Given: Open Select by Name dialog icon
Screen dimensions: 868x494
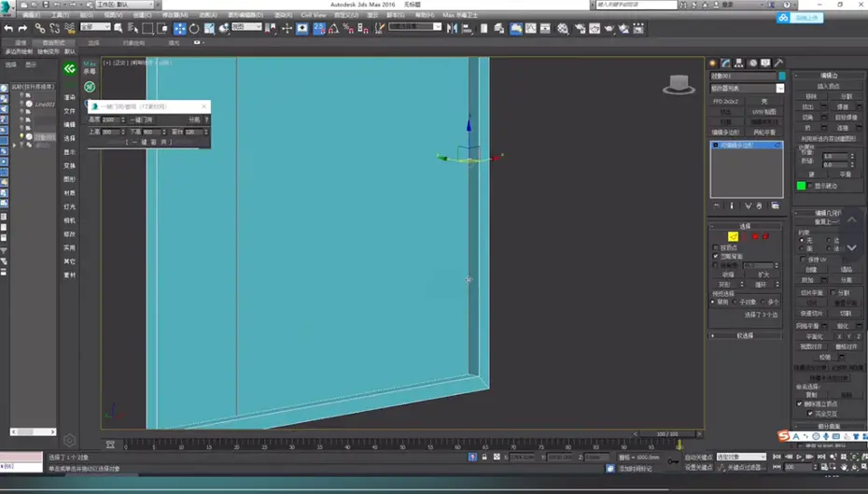Looking at the screenshot, I should (x=133, y=28).
